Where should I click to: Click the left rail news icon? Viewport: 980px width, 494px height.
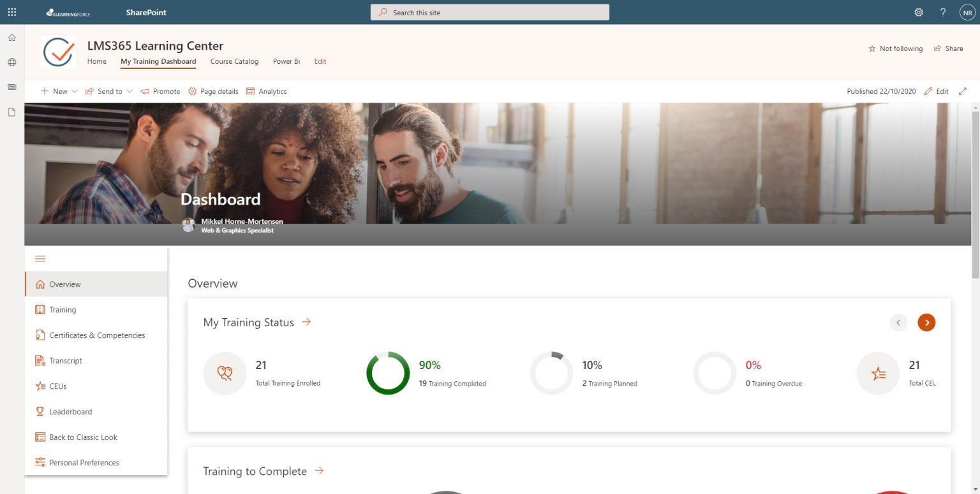point(11,87)
